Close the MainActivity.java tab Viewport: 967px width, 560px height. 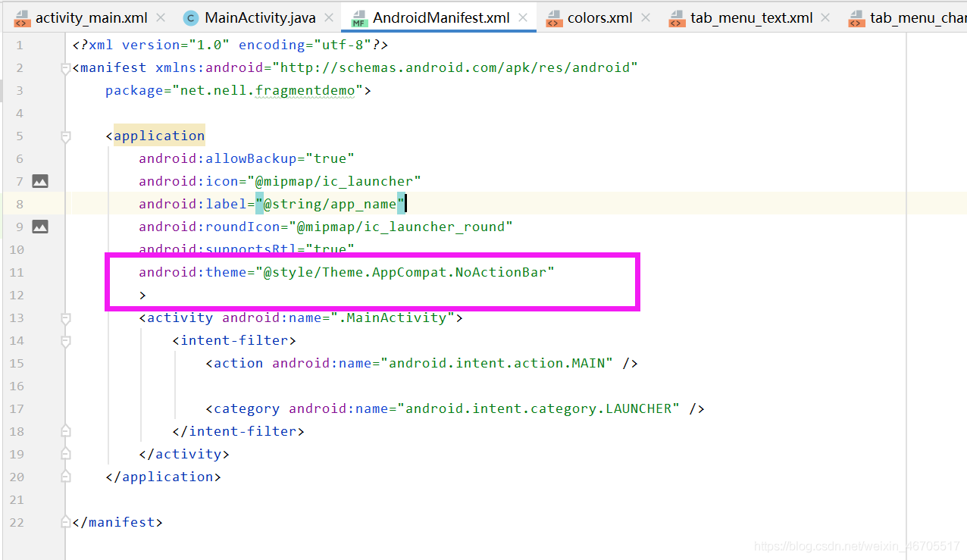(329, 17)
